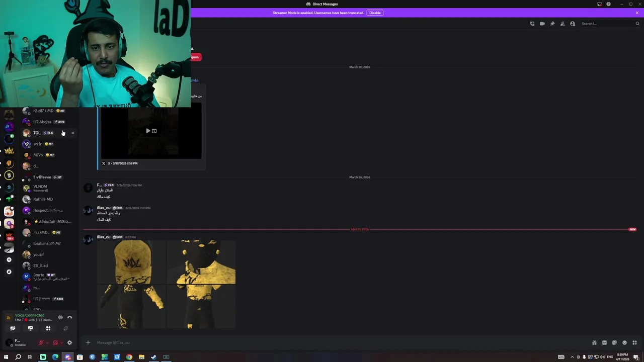Open the VLNDM conversation
The width and height of the screenshot is (644, 362).
tap(48, 188)
